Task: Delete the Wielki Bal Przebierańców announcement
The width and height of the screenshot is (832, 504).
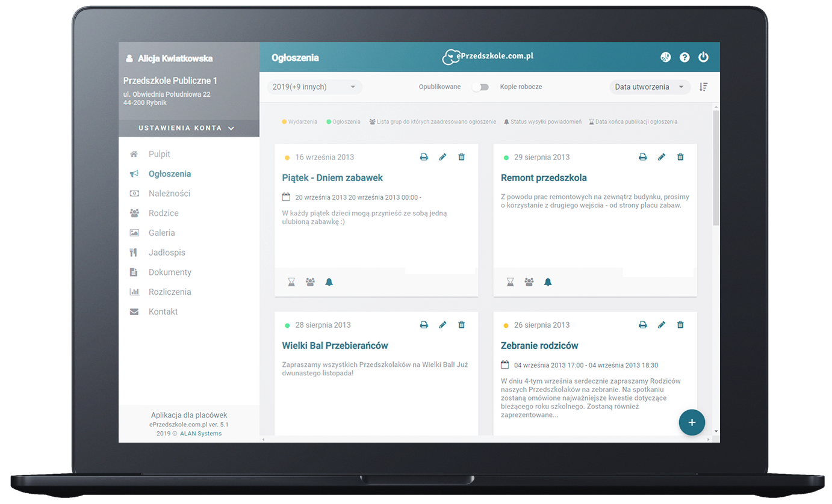Action: click(x=462, y=325)
